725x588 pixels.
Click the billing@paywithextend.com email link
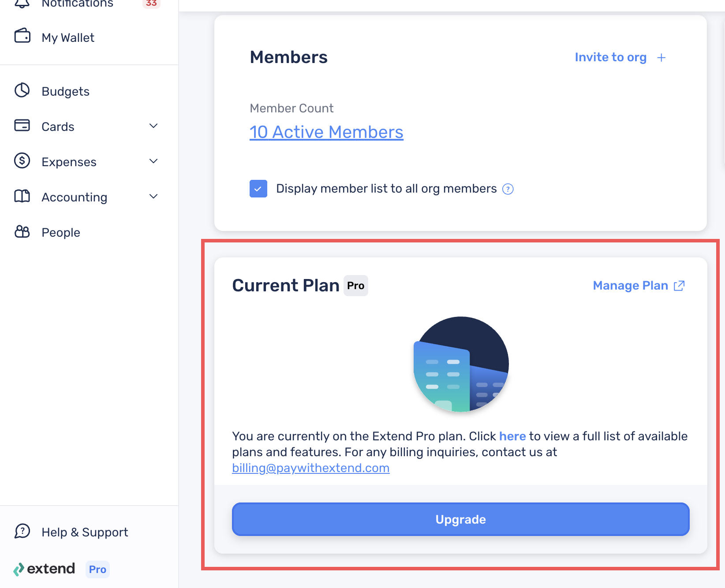click(311, 468)
